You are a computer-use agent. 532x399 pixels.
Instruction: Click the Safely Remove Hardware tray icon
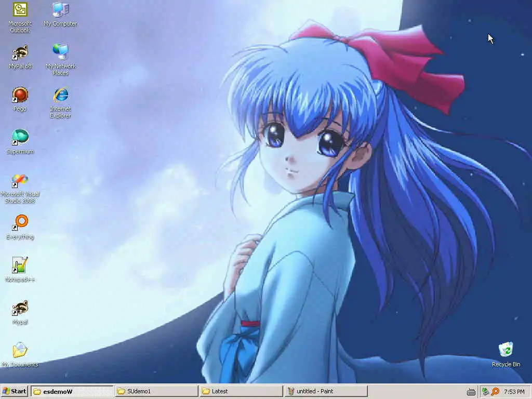click(x=485, y=392)
